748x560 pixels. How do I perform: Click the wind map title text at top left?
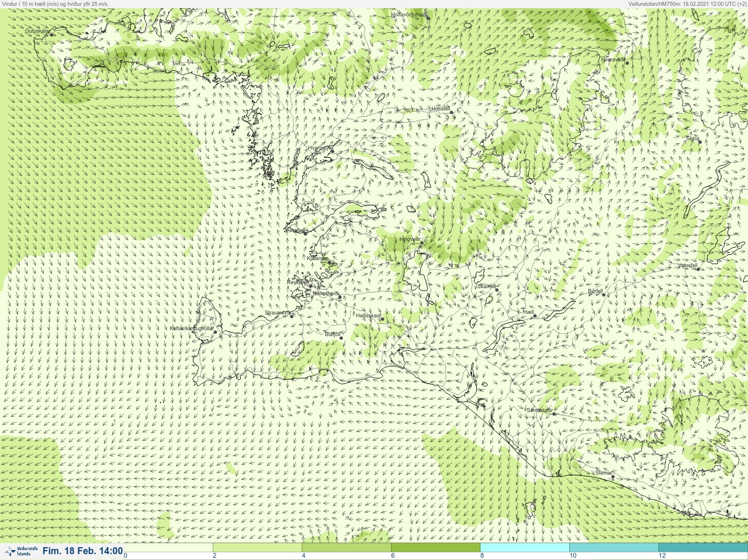tap(56, 4)
